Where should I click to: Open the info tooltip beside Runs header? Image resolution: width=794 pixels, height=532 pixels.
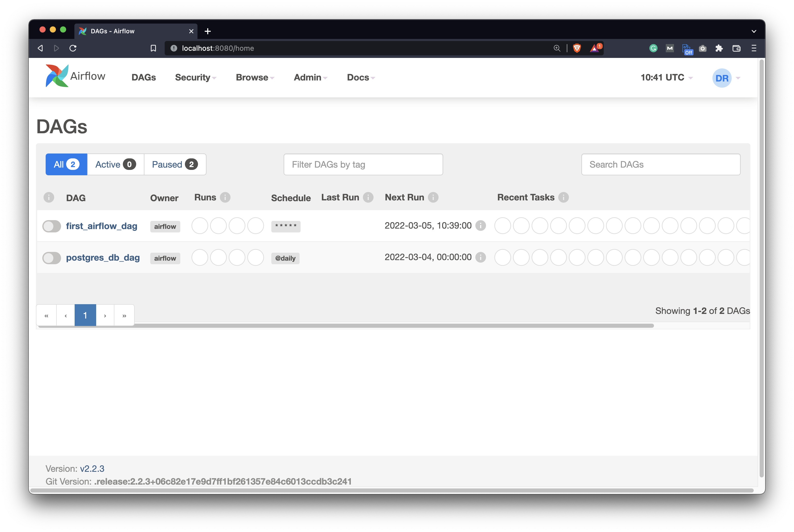click(x=226, y=197)
